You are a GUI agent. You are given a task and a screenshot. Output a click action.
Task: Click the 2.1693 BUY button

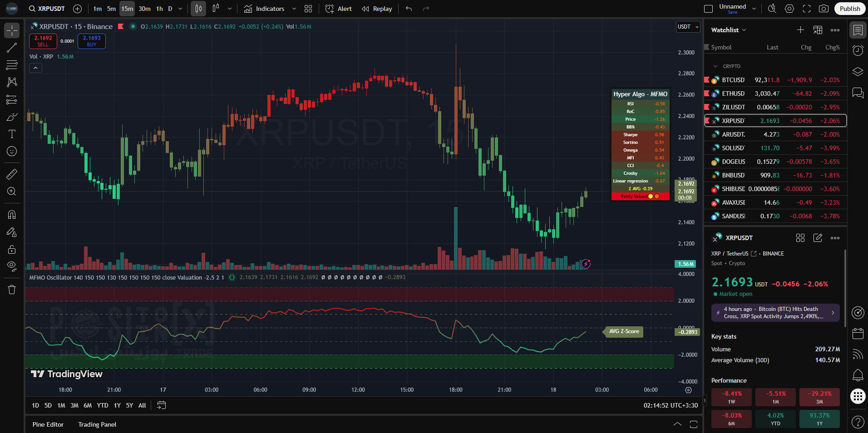pyautogui.click(x=92, y=41)
